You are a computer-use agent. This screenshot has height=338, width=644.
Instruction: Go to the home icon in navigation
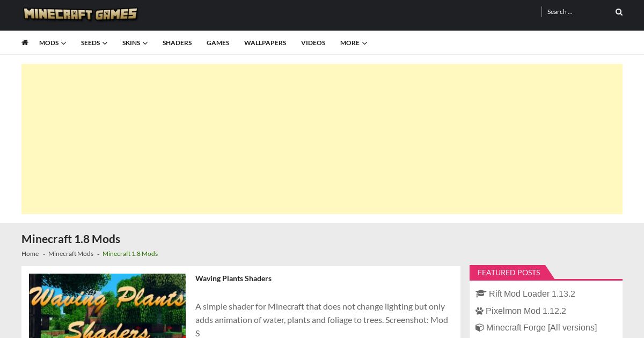(25, 42)
